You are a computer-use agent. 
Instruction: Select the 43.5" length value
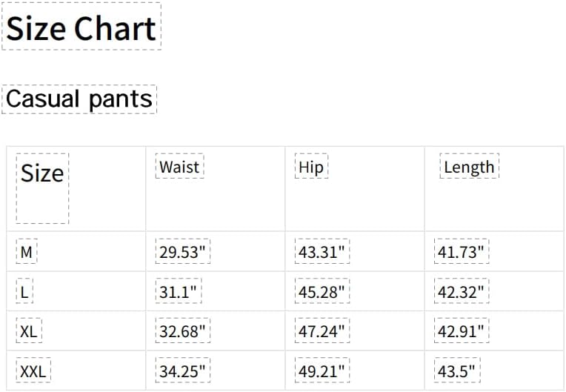(x=457, y=370)
